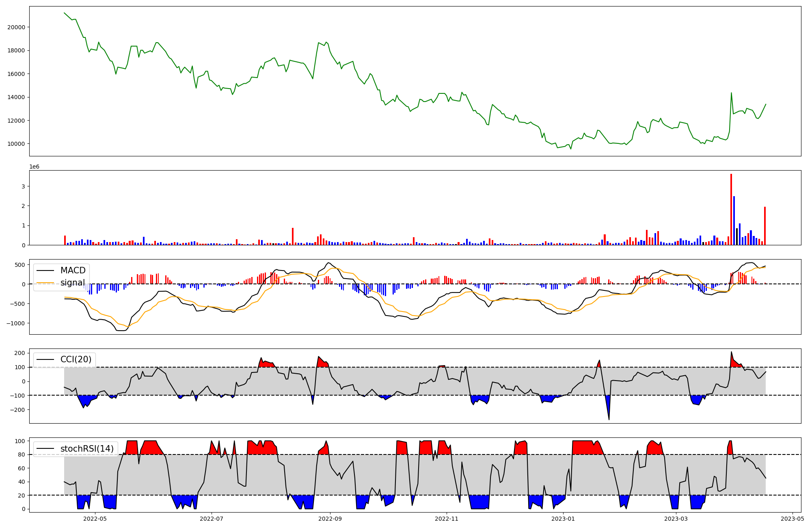This screenshot has height=528, width=812.
Task: Click the −100 tick on CCI axis
Action: click(17, 396)
